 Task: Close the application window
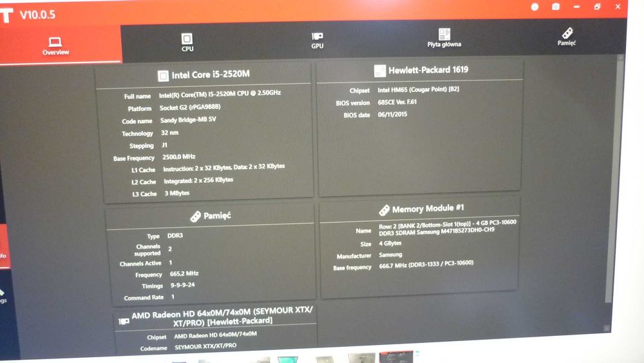pos(618,6)
